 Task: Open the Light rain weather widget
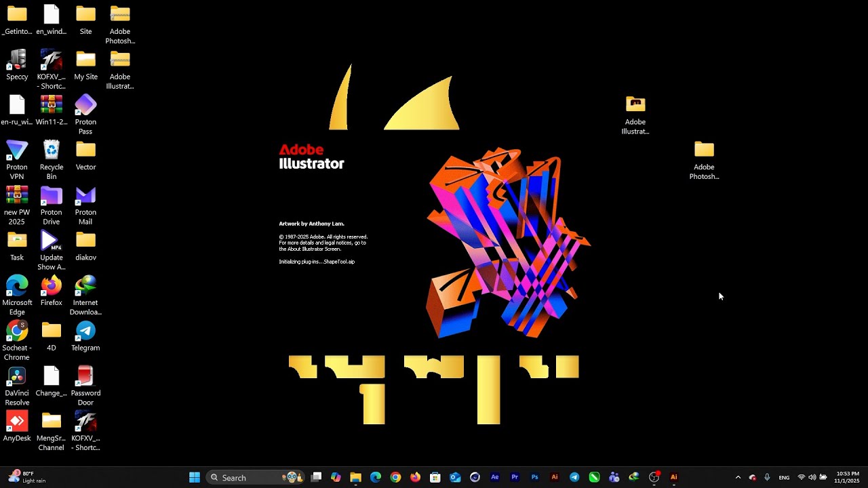[27, 477]
